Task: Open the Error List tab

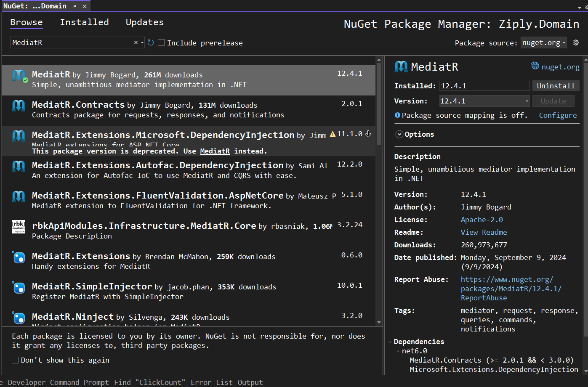Action: 211,382
